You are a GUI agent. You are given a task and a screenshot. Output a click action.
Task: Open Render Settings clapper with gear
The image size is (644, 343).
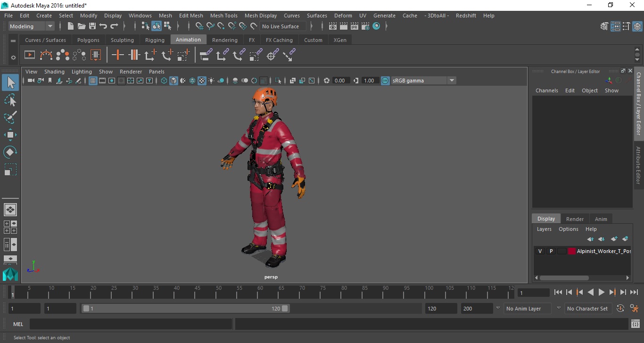pyautogui.click(x=365, y=26)
